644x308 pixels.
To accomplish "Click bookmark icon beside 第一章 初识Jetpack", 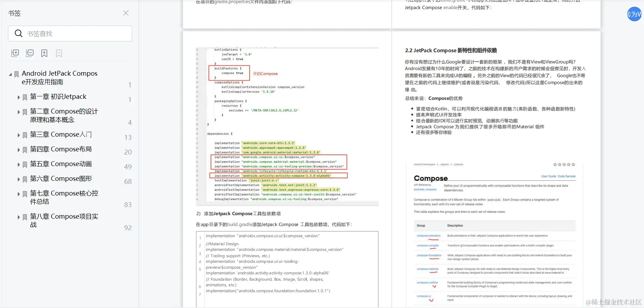I will pyautogui.click(x=25, y=97).
